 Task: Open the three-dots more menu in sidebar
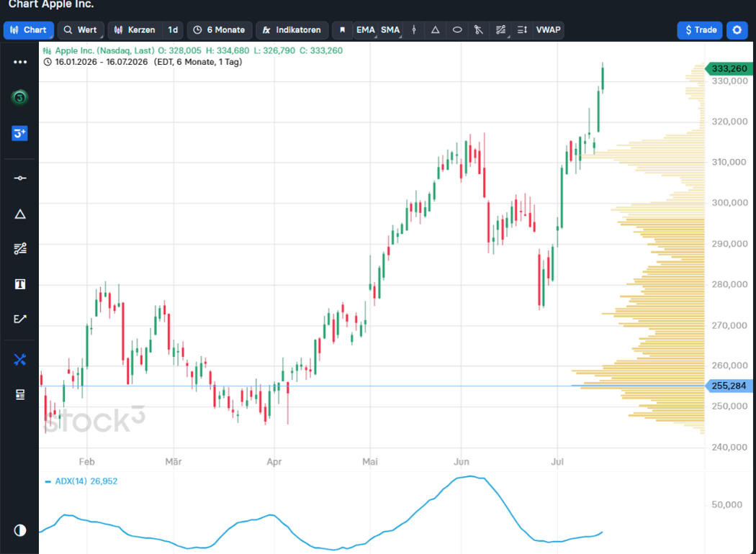pos(19,62)
